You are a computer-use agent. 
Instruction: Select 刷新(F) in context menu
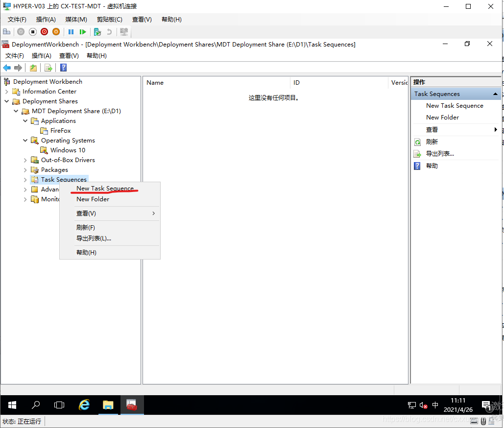[110, 228]
